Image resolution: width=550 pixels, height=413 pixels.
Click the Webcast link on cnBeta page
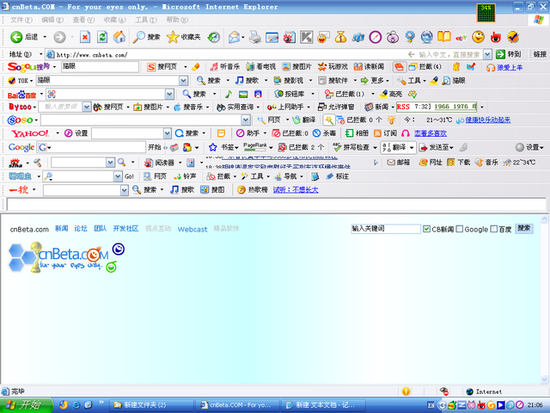(192, 229)
